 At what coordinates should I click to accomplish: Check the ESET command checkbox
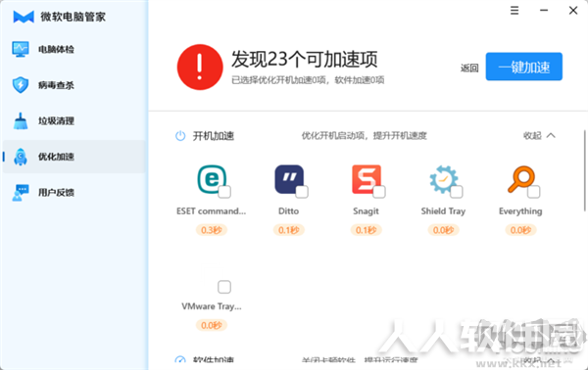pyautogui.click(x=224, y=192)
